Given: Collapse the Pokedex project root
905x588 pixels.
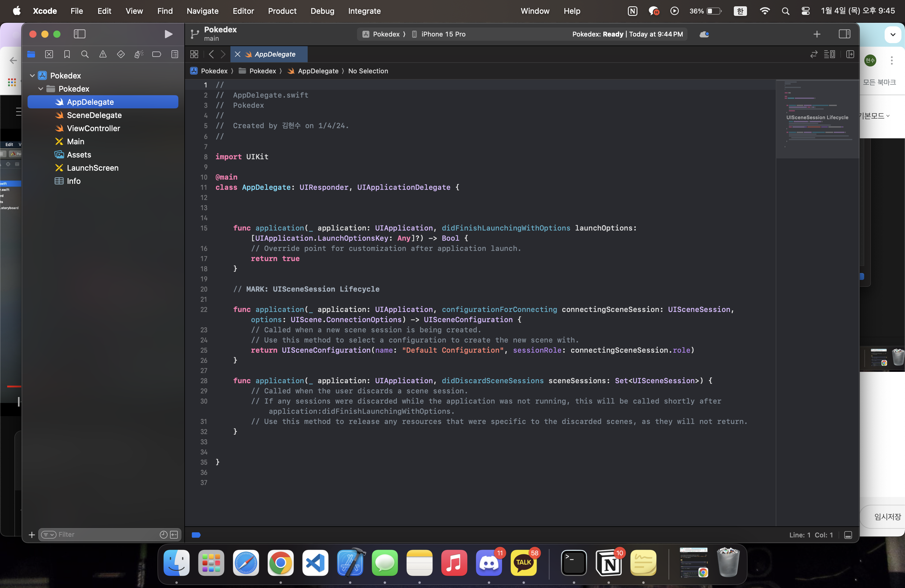Looking at the screenshot, I should point(32,76).
